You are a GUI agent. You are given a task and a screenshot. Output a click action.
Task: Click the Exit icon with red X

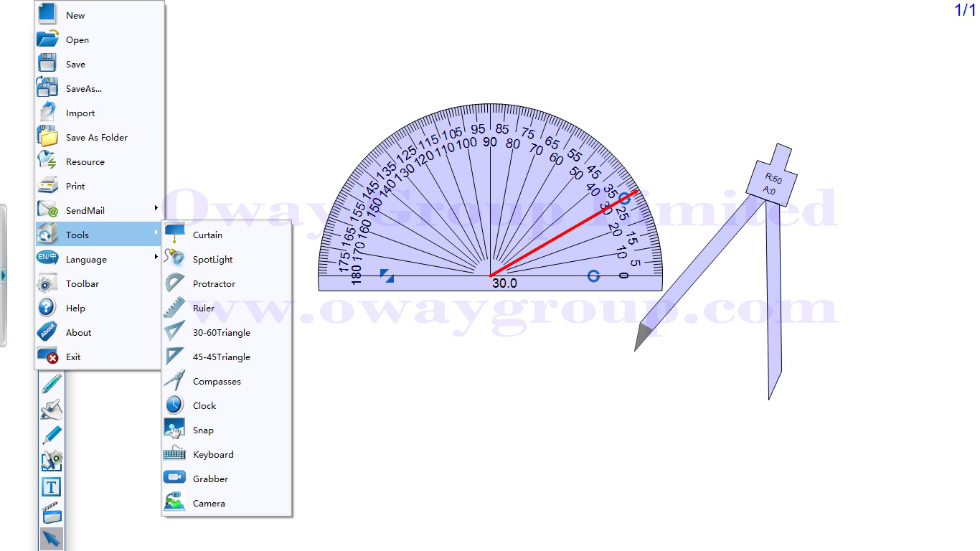(x=47, y=357)
